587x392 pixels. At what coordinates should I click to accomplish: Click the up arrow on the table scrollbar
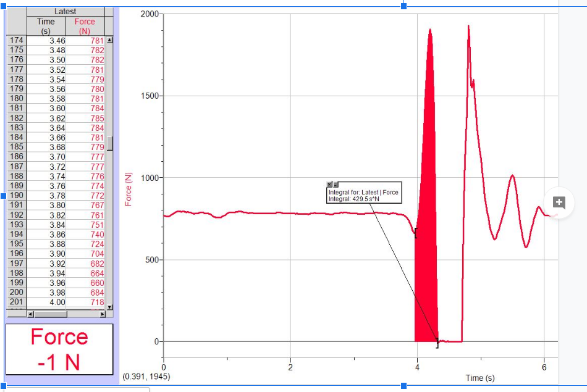pos(109,39)
